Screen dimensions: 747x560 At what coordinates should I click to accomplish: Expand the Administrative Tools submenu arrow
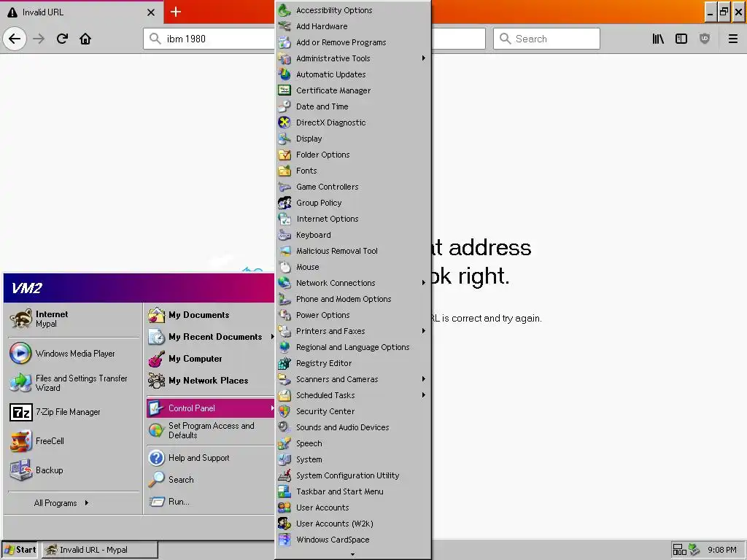coord(424,58)
